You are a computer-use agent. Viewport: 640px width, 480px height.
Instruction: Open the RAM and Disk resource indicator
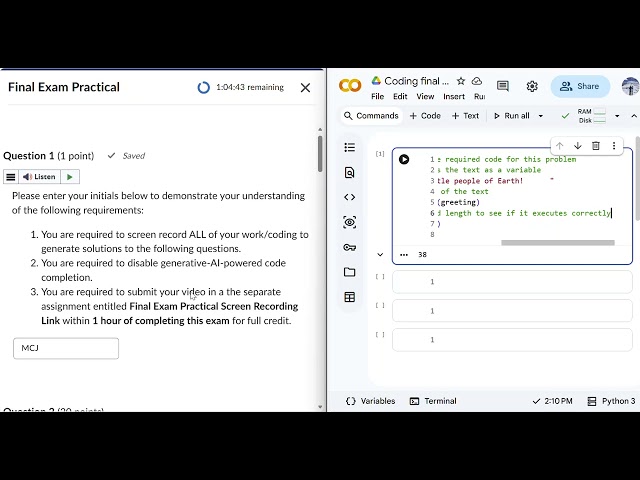tap(591, 116)
